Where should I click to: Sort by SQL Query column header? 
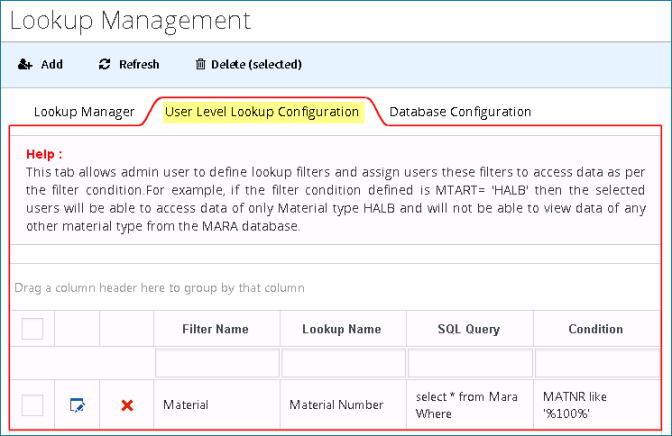[x=469, y=329]
